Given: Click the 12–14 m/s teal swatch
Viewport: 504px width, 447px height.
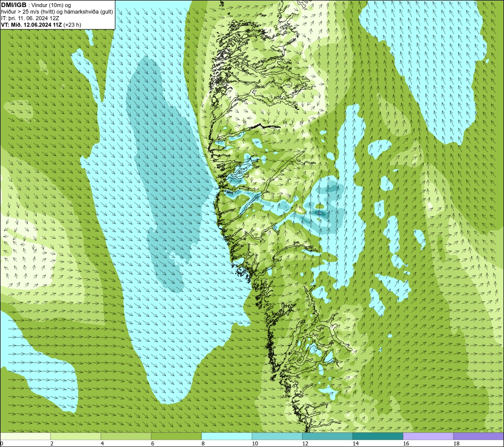Looking at the screenshot, I should [327, 436].
